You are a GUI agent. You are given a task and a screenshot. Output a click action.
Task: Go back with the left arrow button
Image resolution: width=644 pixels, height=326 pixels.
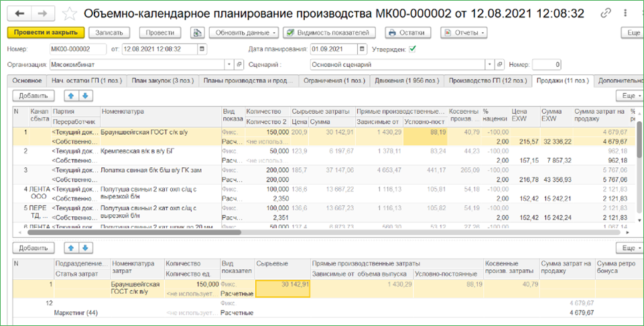coord(19,14)
